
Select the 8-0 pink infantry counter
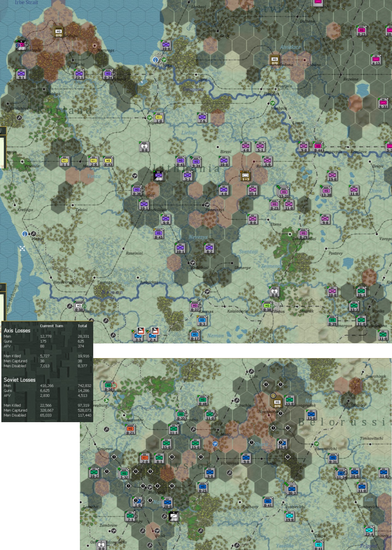(x=253, y=219)
